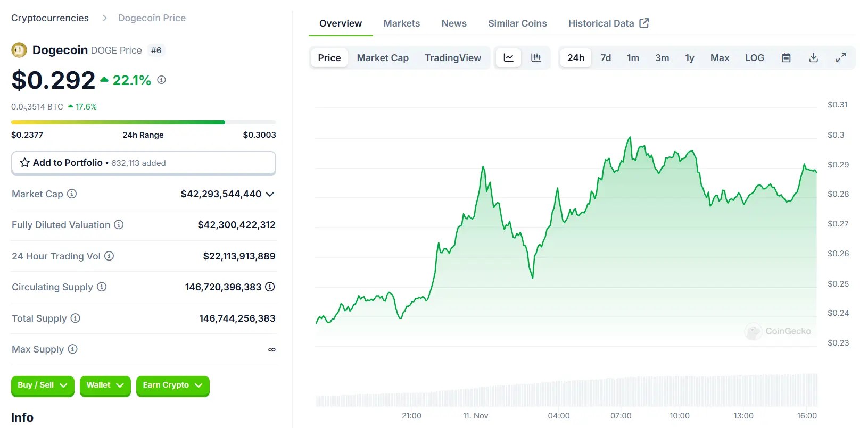The image size is (868, 428).
Task: Select the Max timeframe option
Action: tap(720, 57)
